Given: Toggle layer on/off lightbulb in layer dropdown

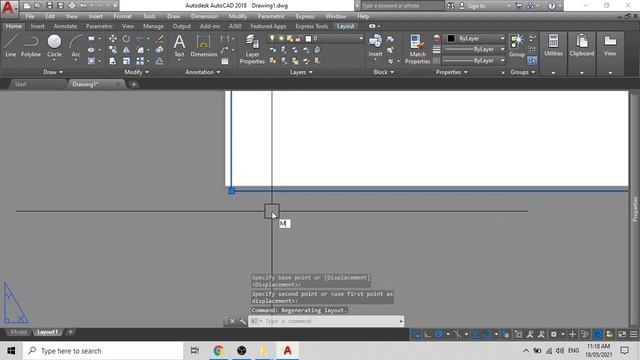Looking at the screenshot, I should (x=272, y=38).
